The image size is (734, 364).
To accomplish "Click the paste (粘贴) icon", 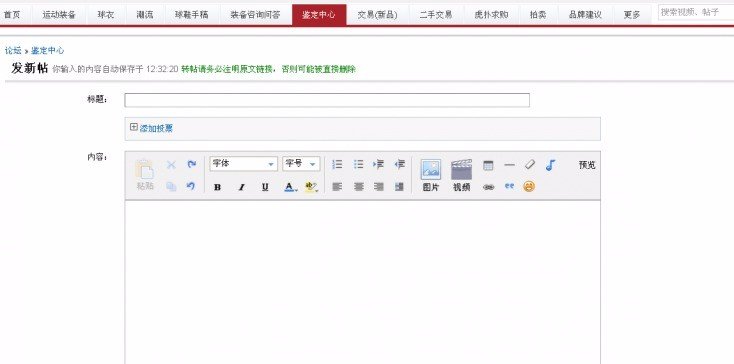I will [x=145, y=174].
